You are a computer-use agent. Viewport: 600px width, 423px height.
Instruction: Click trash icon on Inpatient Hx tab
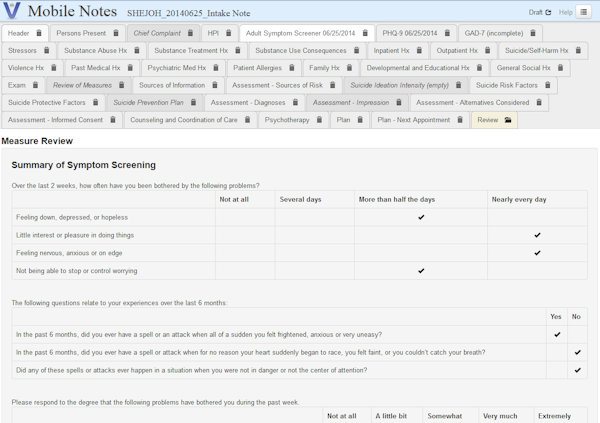tap(419, 50)
